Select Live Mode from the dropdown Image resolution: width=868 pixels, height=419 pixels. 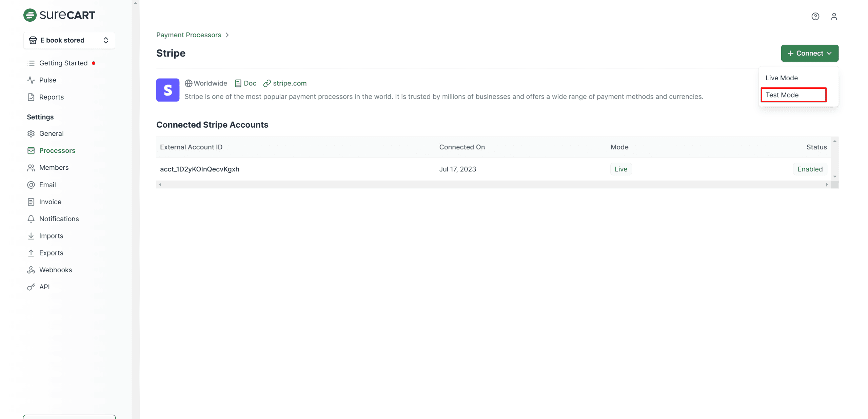click(781, 78)
